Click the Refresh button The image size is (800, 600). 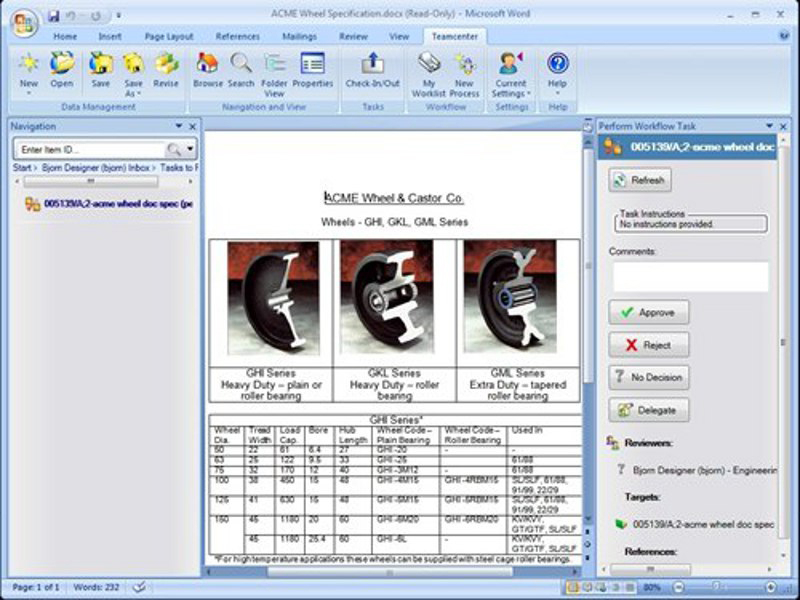tap(640, 180)
